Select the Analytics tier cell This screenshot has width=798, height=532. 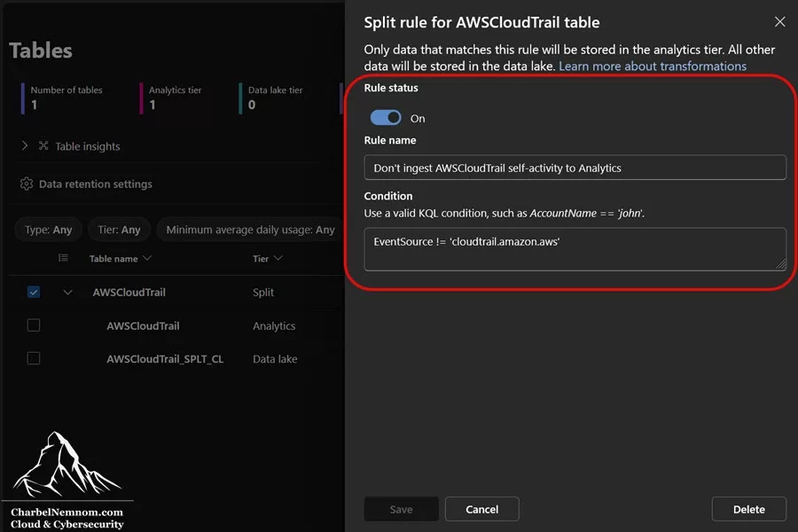[274, 325]
